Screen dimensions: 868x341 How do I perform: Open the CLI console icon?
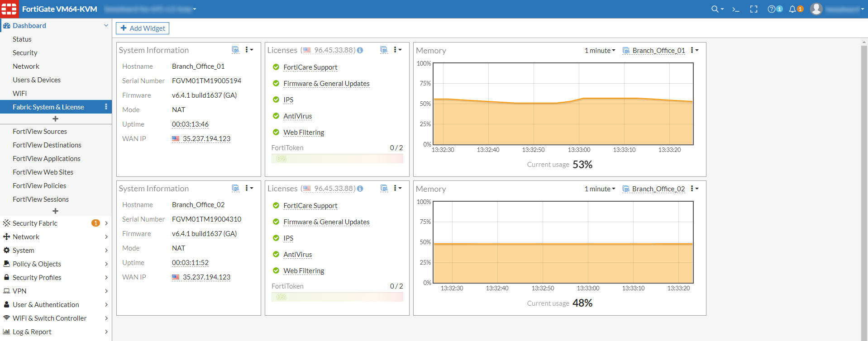tap(736, 9)
